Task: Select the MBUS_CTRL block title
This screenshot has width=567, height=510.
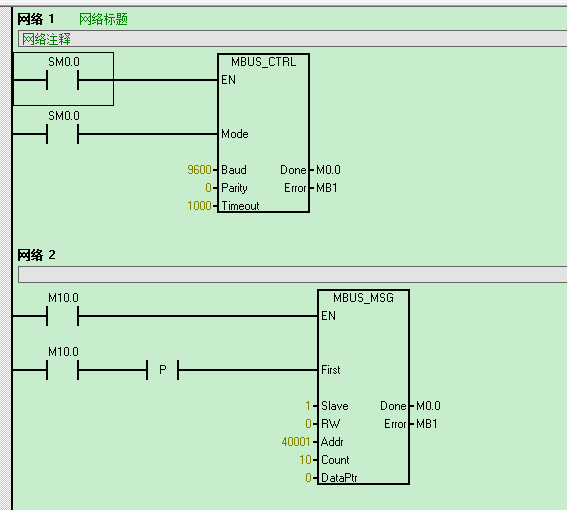Action: pos(264,62)
